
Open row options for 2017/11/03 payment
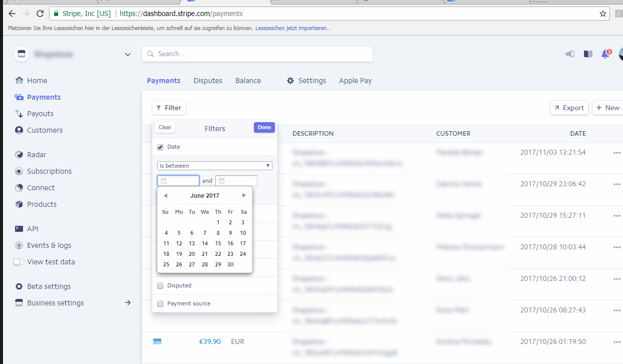(x=616, y=153)
